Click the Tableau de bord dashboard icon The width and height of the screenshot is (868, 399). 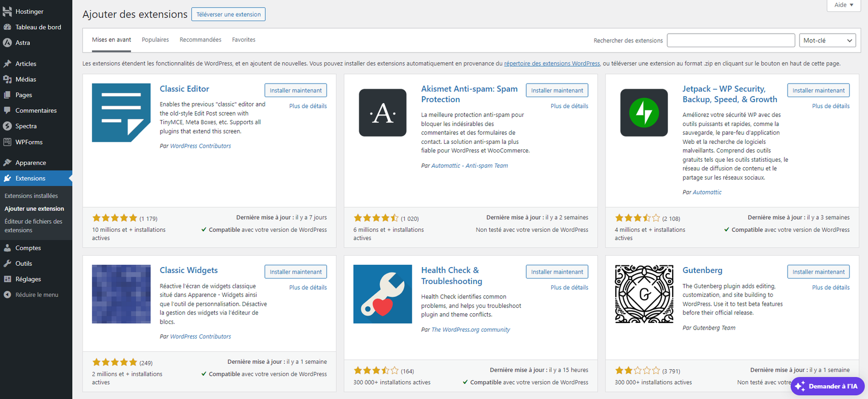coord(7,27)
